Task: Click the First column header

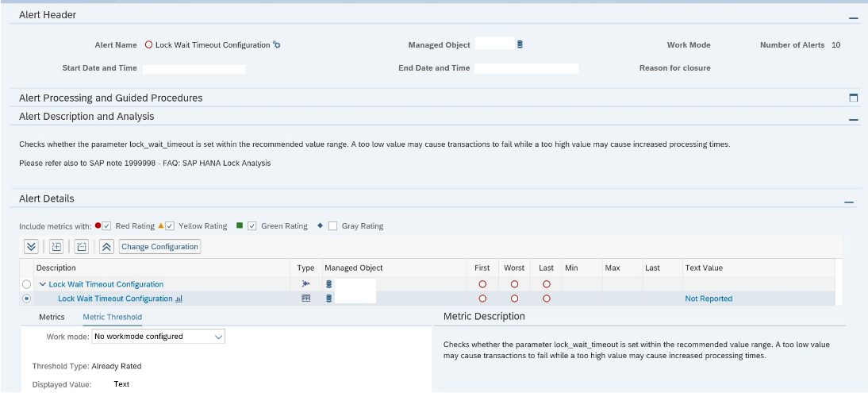Action: pos(482,268)
